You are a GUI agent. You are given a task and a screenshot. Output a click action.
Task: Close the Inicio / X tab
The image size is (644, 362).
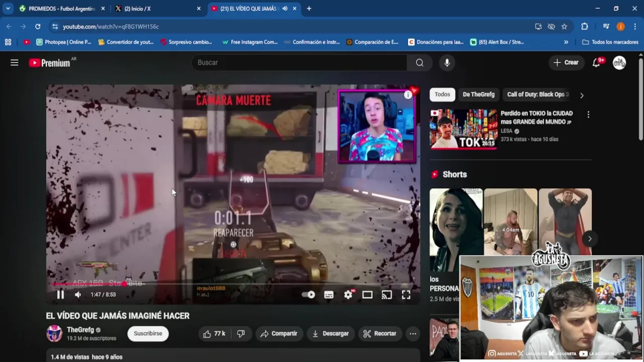coord(199,9)
